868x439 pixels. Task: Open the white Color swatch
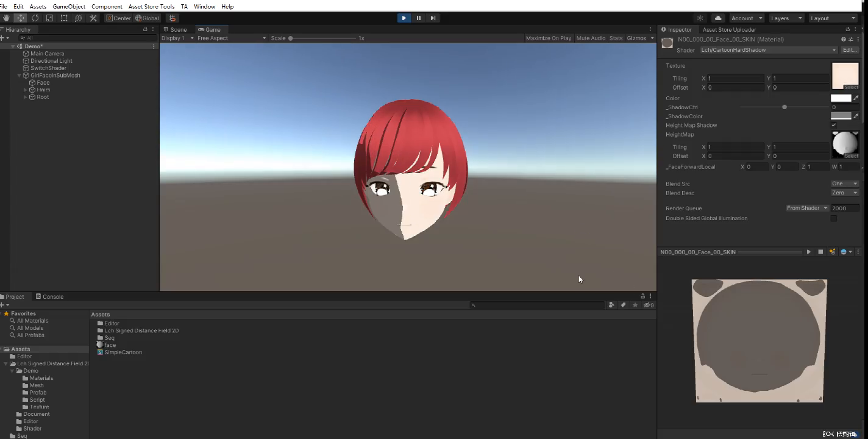point(841,98)
